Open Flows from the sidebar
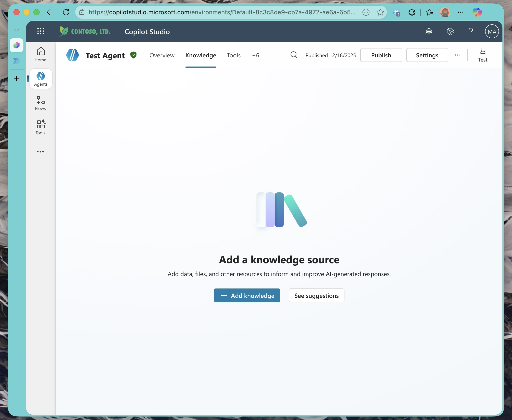Viewport: 512px width, 420px height. [x=40, y=103]
